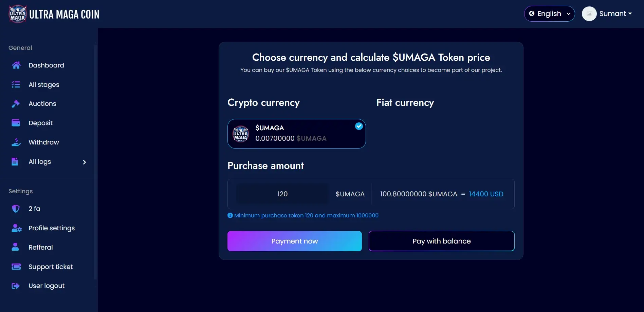This screenshot has height=312, width=644.
Task: Click the Pay with balance button
Action: [441, 241]
